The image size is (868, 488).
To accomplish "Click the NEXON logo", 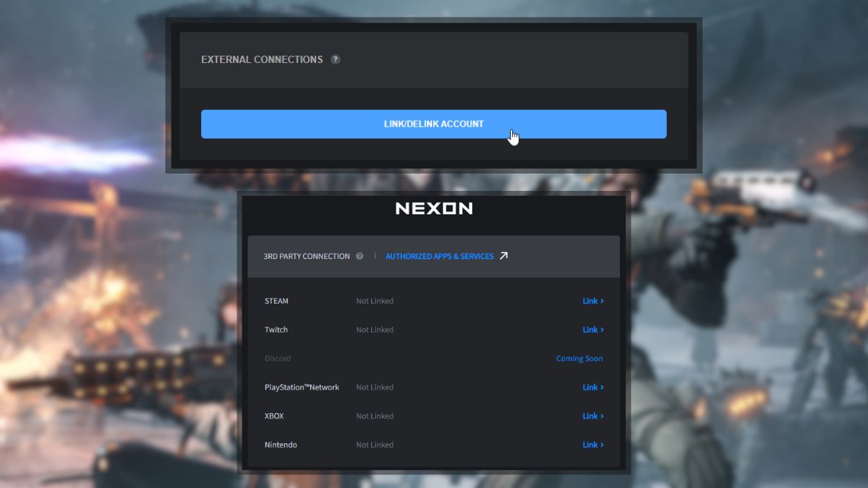I will 433,208.
